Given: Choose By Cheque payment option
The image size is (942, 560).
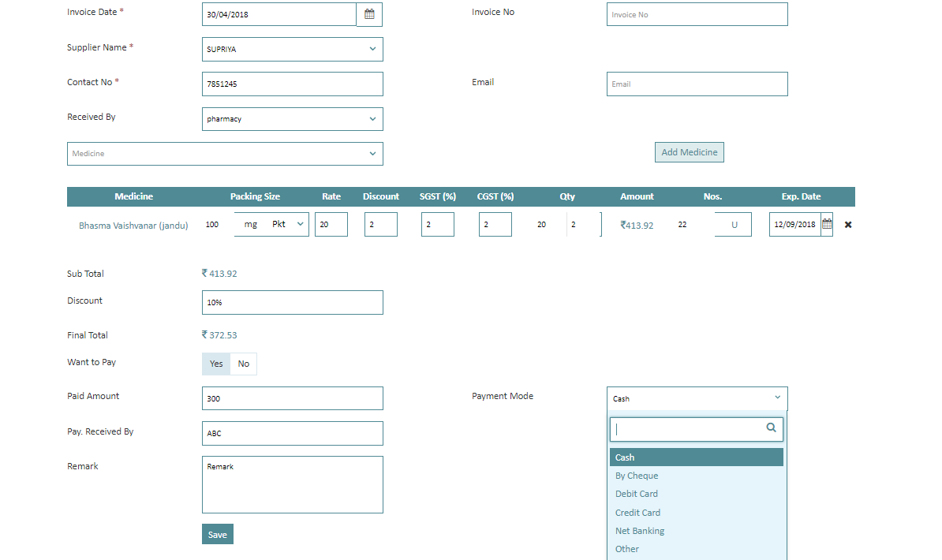Looking at the screenshot, I should click(x=697, y=476).
